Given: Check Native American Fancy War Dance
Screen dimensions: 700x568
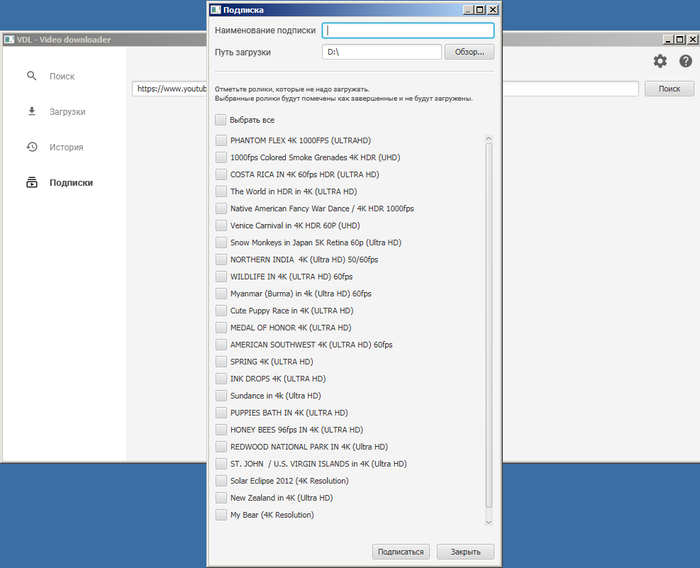Looking at the screenshot, I should [x=221, y=208].
